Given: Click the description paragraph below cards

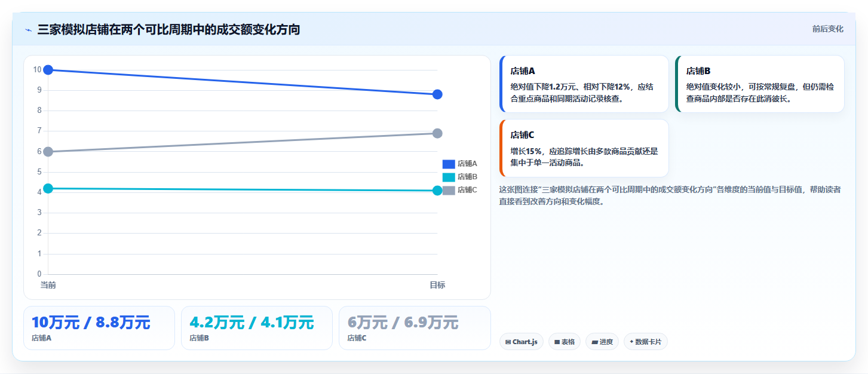Looking at the screenshot, I should (670, 195).
